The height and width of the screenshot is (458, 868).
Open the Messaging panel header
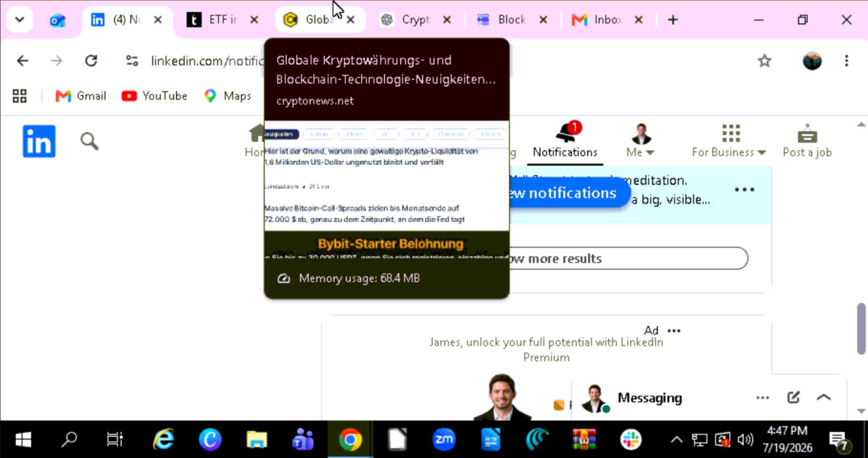pos(650,398)
